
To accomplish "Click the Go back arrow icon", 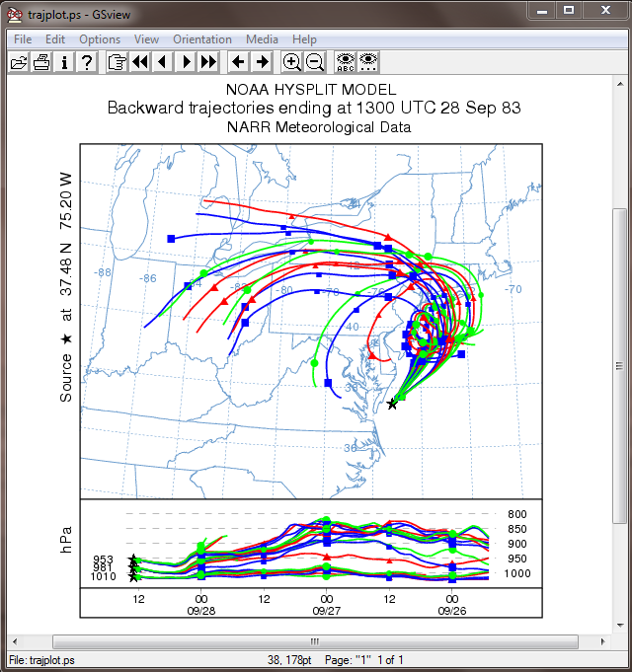I will (238, 62).
